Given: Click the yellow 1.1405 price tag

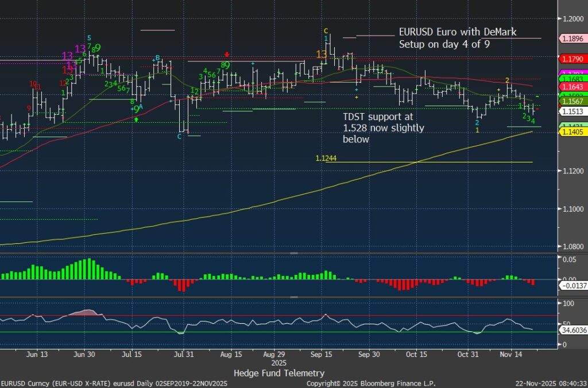Looking at the screenshot, I should coord(571,131).
